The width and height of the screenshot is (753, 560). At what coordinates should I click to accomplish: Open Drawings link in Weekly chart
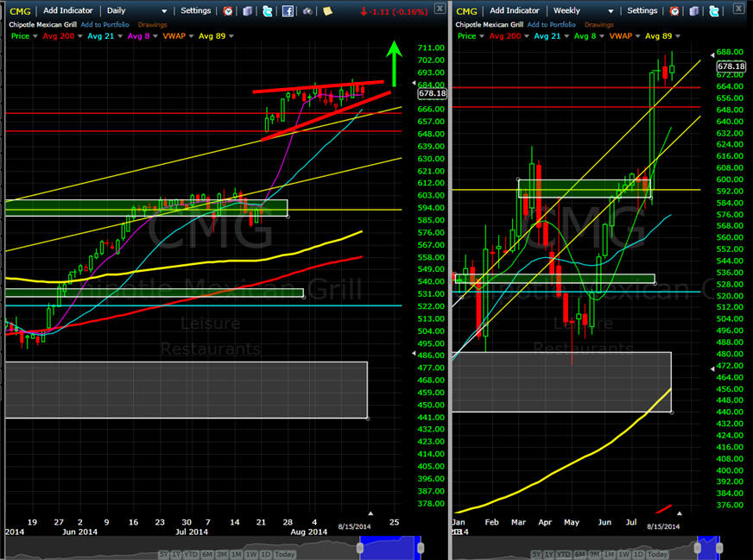pos(598,24)
